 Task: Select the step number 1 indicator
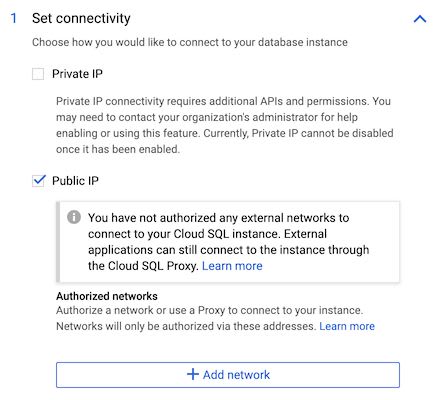click(x=14, y=18)
